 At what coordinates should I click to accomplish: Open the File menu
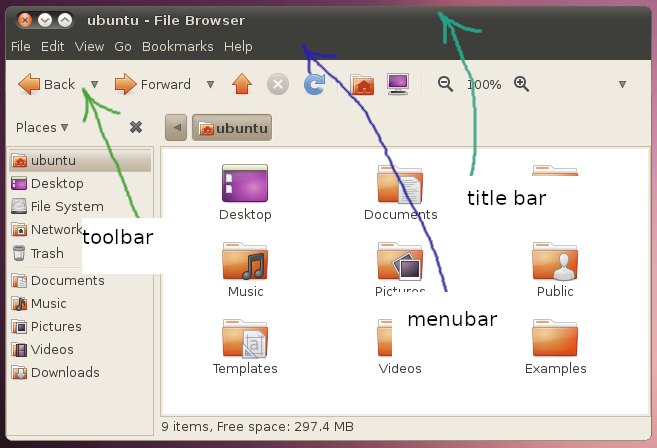click(21, 46)
